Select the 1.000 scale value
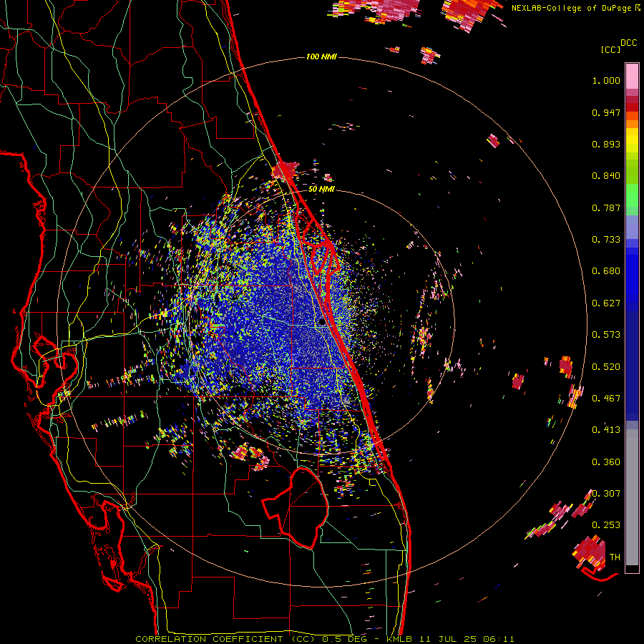 (x=606, y=80)
